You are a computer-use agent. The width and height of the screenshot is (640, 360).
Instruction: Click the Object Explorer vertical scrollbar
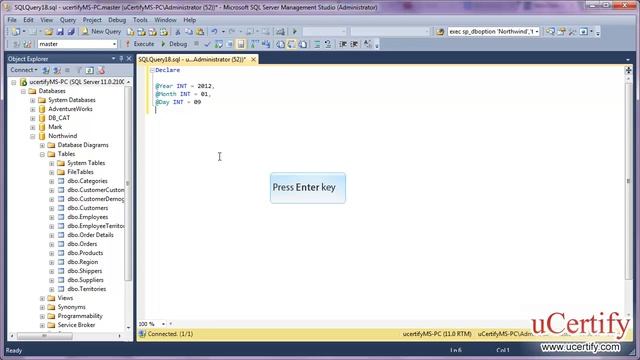(128, 183)
